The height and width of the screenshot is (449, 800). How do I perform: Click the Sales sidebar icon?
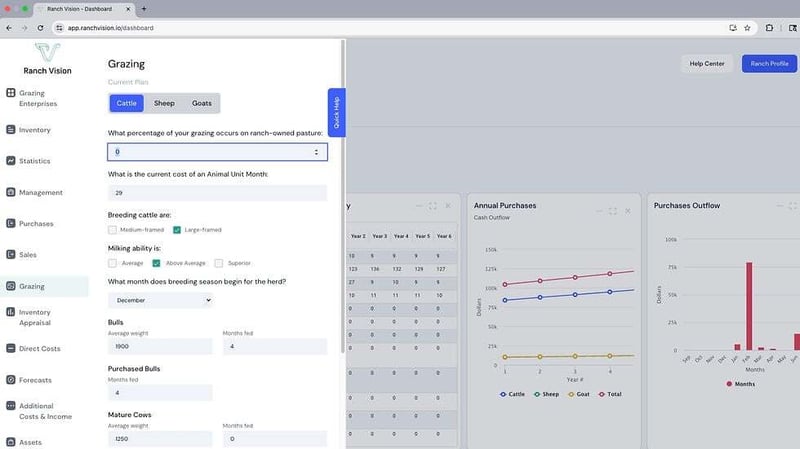click(x=11, y=255)
